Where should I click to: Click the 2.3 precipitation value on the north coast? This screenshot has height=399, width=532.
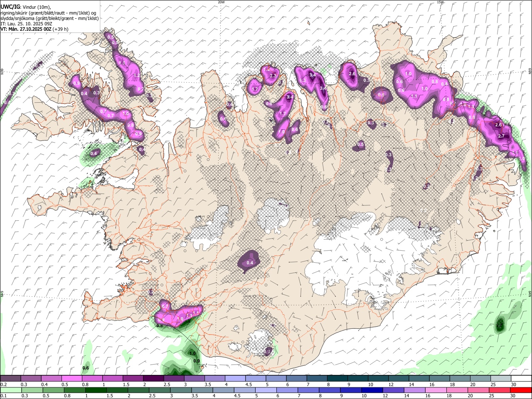pos(273,76)
